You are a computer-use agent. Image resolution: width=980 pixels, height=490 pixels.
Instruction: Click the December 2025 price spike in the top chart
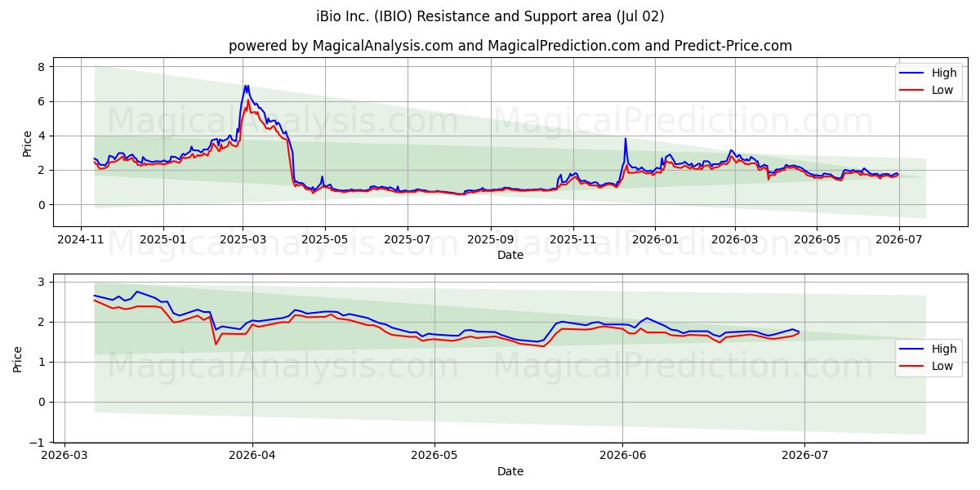[626, 139]
